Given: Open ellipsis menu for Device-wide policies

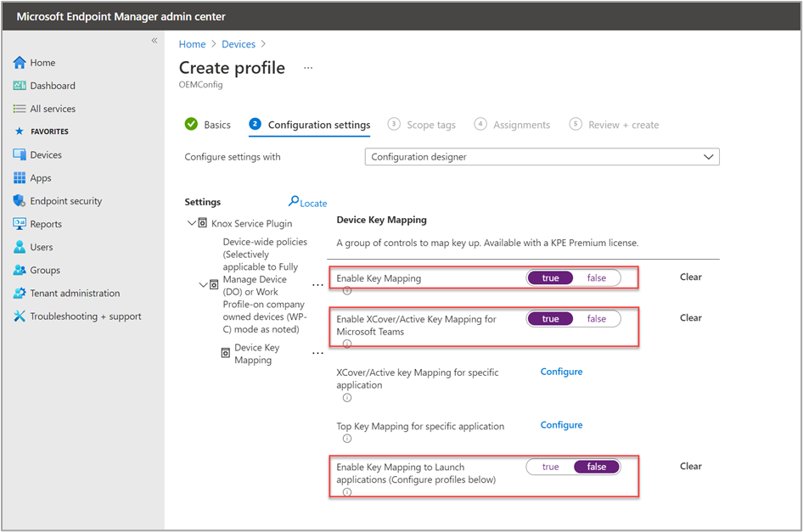Looking at the screenshot, I should pyautogui.click(x=317, y=285).
